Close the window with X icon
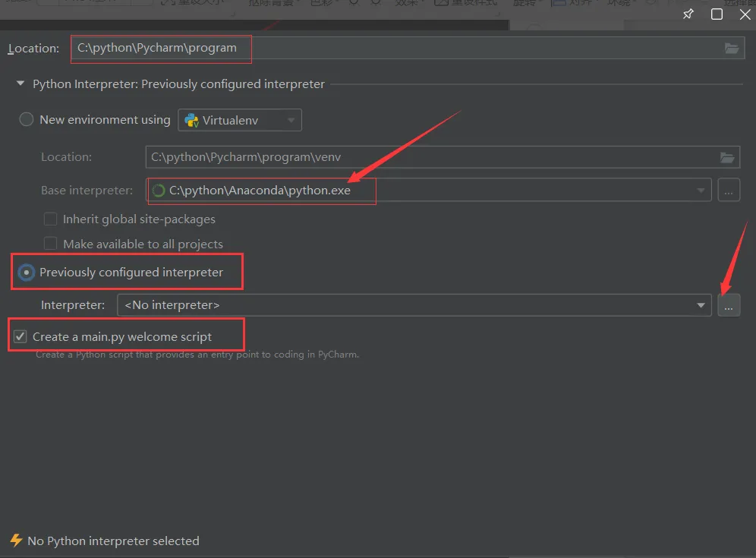This screenshot has width=756, height=558. (x=745, y=14)
